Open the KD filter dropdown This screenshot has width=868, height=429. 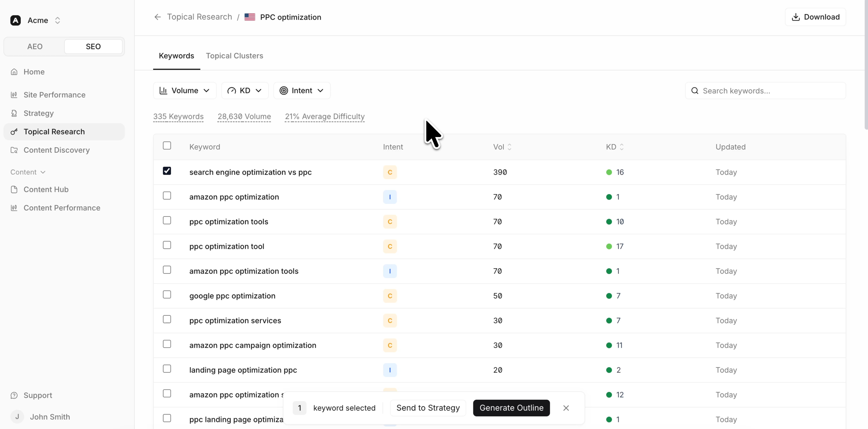click(x=245, y=91)
